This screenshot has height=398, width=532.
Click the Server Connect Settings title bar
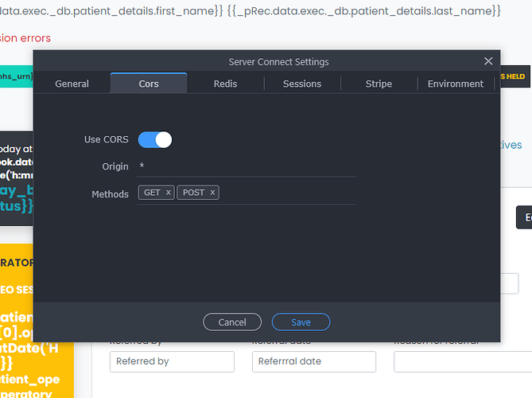coord(278,61)
